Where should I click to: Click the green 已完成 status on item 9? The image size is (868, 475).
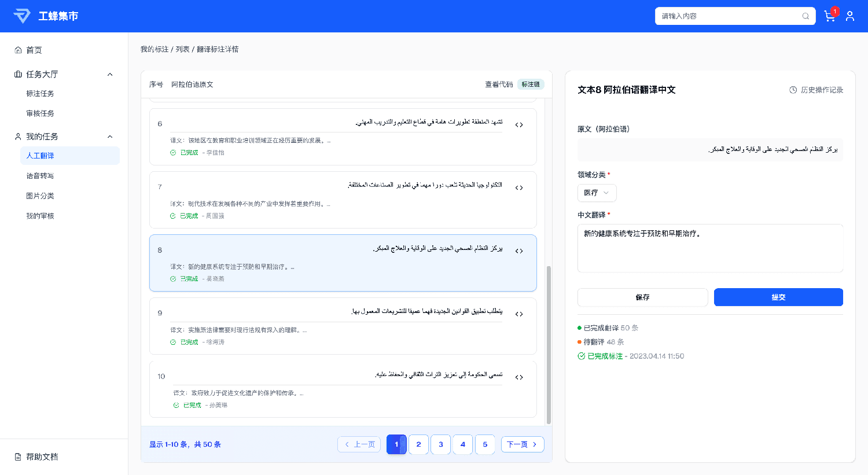(x=188, y=342)
